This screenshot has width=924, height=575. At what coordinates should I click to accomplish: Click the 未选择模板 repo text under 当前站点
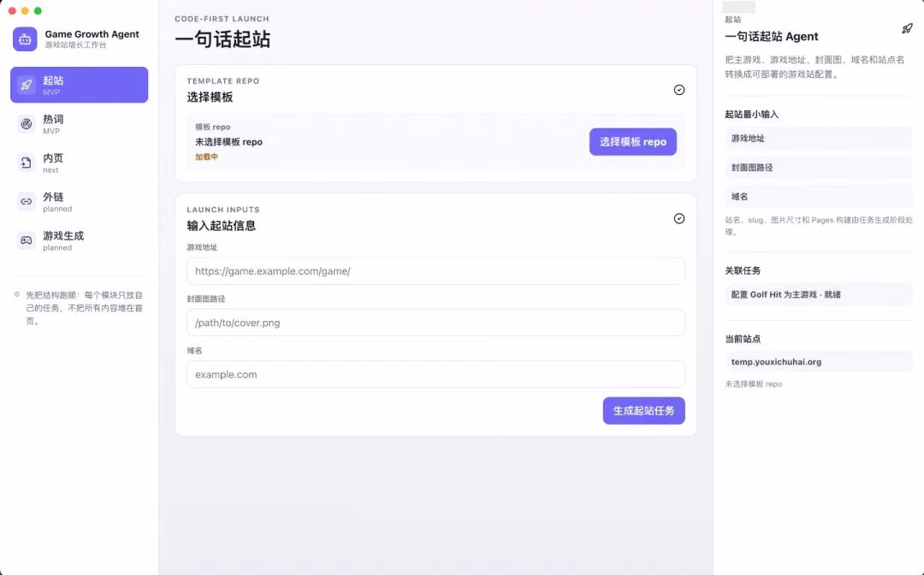click(753, 384)
